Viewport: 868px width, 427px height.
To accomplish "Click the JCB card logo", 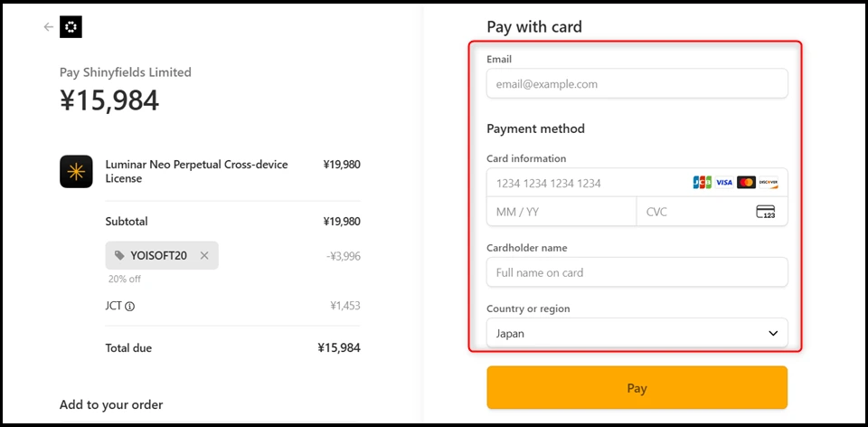I will tap(702, 183).
